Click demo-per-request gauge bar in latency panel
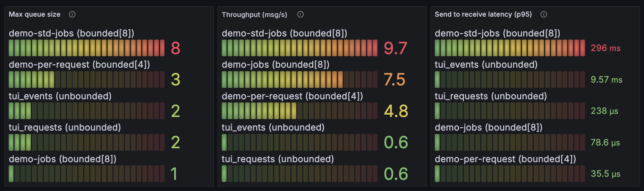Screen dimensions: 644x191 [x=510, y=174]
